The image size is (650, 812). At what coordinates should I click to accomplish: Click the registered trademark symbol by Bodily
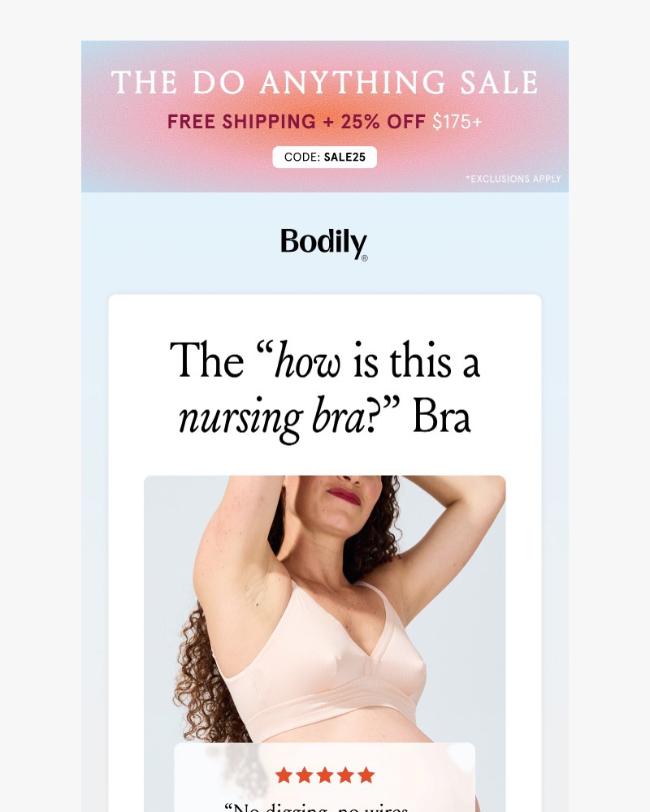coord(364,258)
